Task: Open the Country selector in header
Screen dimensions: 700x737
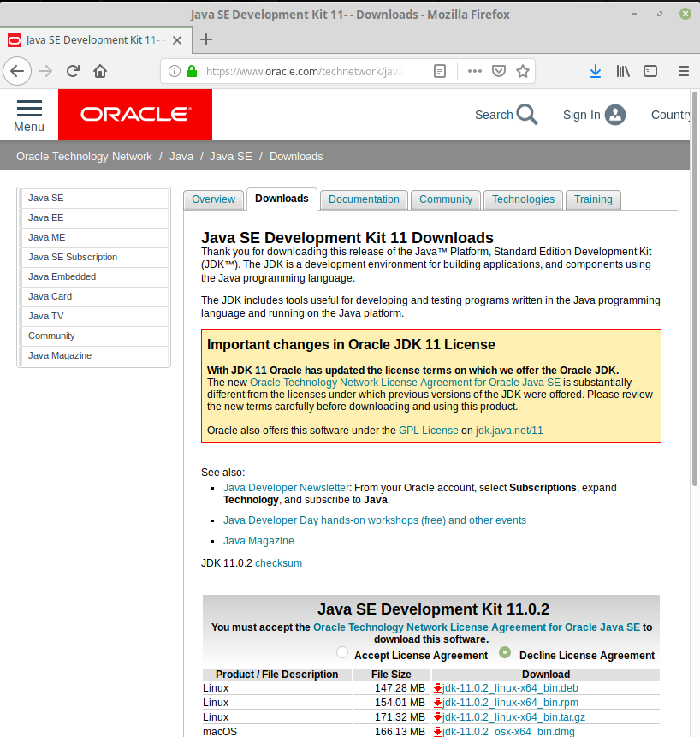Action: pyautogui.click(x=670, y=115)
